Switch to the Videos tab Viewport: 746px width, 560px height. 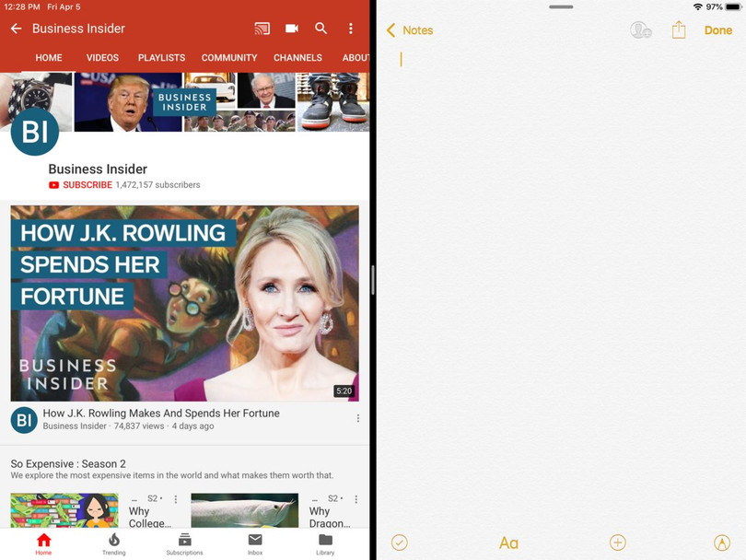coord(102,58)
